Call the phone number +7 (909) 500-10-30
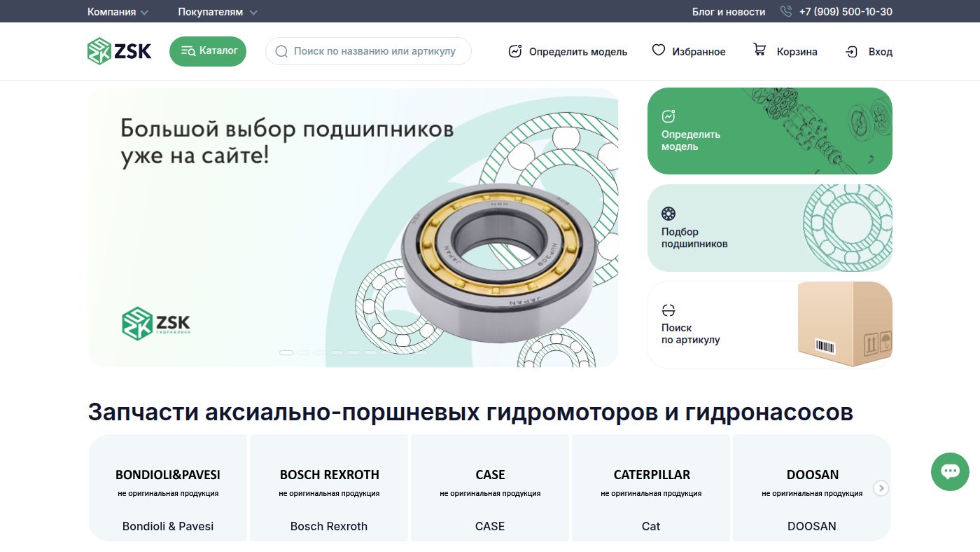Viewport: 980px width, 552px height. pos(845,12)
